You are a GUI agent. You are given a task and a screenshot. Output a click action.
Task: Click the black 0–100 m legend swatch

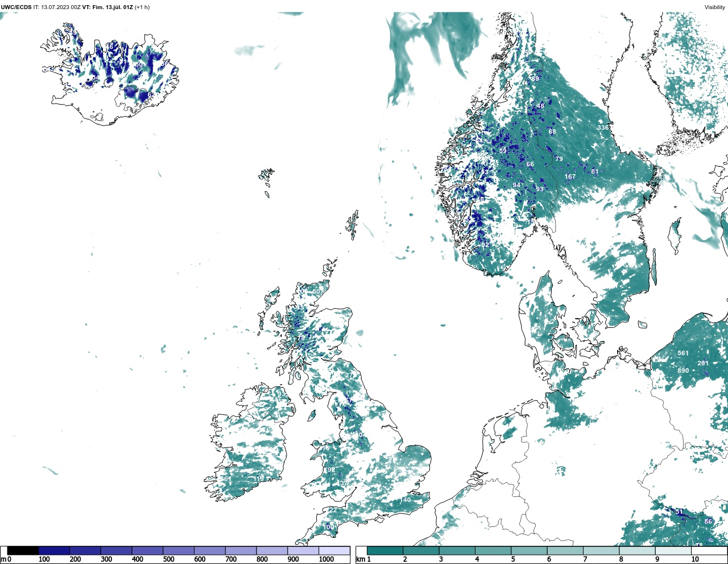[23, 551]
